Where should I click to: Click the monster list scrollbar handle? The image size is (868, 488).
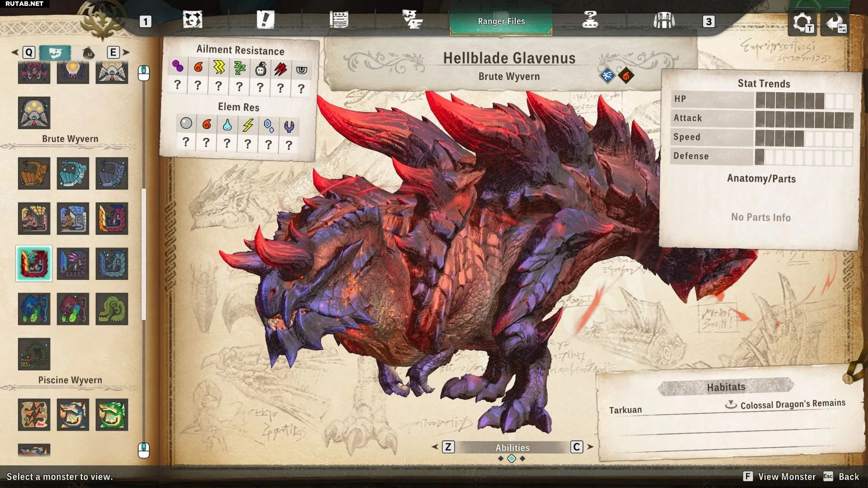[x=144, y=253]
